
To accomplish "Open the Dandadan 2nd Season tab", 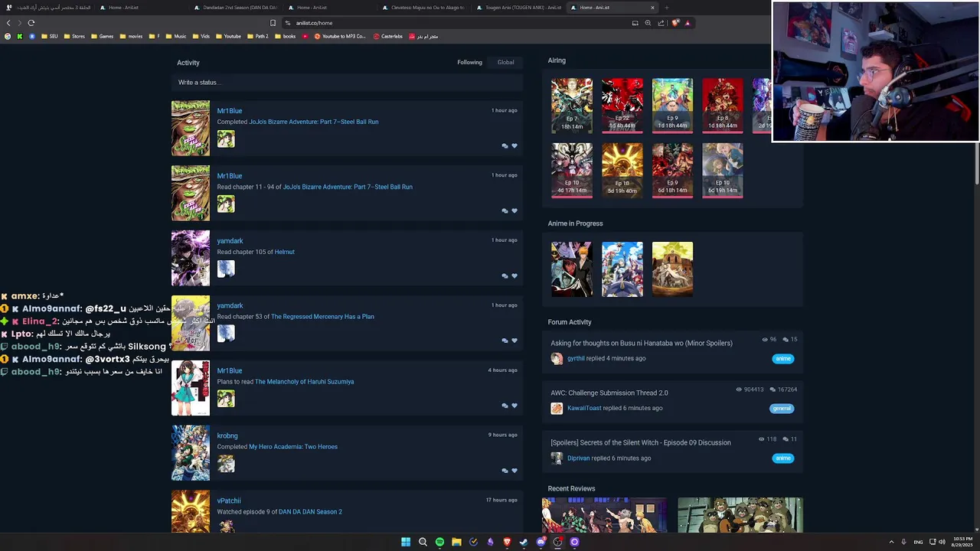I will click(235, 8).
